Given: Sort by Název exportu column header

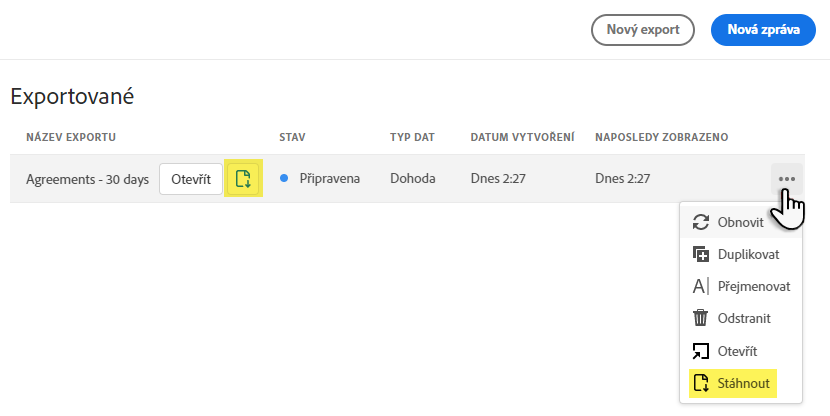Looking at the screenshot, I should click(x=72, y=136).
